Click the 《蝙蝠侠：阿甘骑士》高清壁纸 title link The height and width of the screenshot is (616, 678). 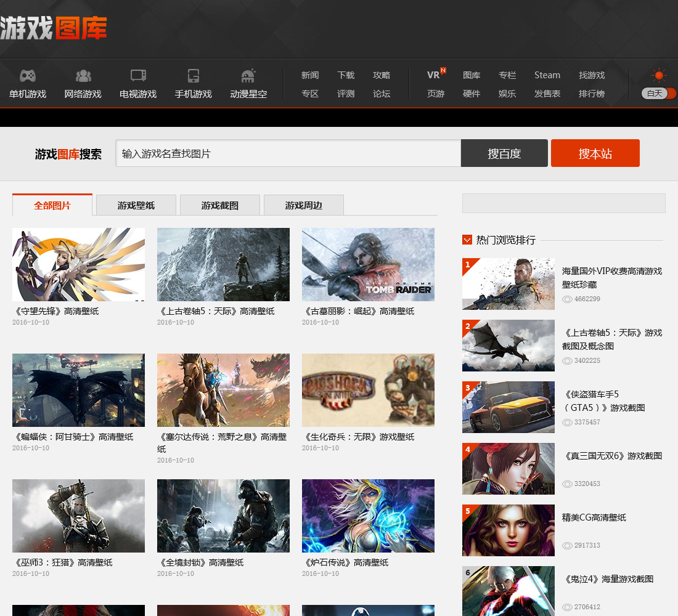coord(73,437)
